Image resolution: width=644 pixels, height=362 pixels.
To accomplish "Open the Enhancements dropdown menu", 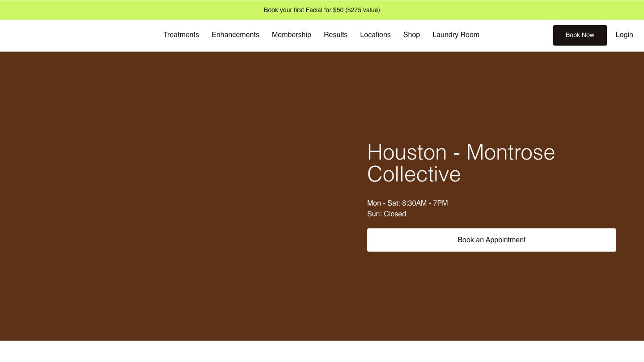I will tap(235, 35).
